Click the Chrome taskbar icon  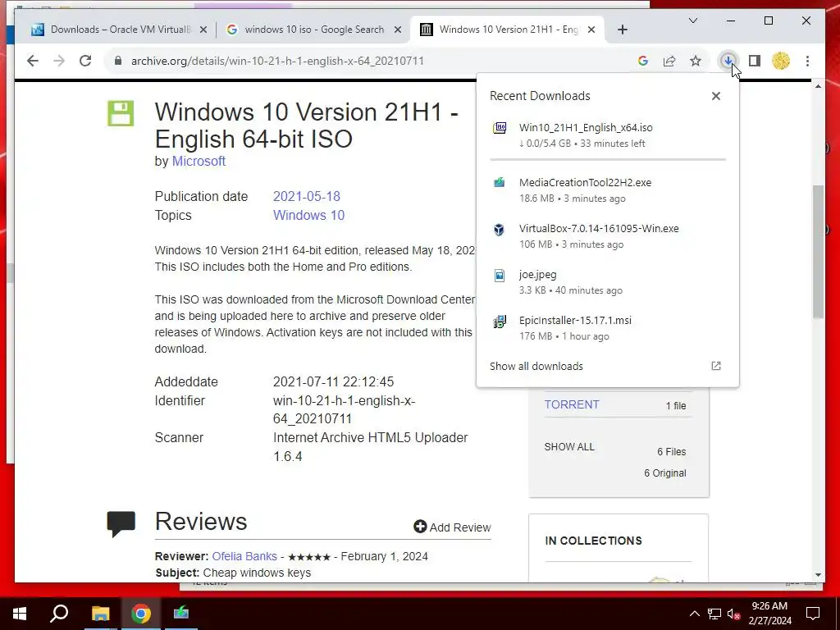coord(141,614)
